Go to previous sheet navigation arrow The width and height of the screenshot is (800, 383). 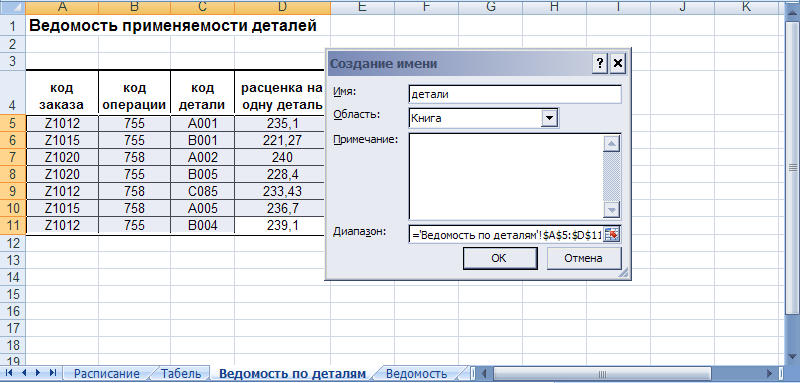click(x=24, y=373)
